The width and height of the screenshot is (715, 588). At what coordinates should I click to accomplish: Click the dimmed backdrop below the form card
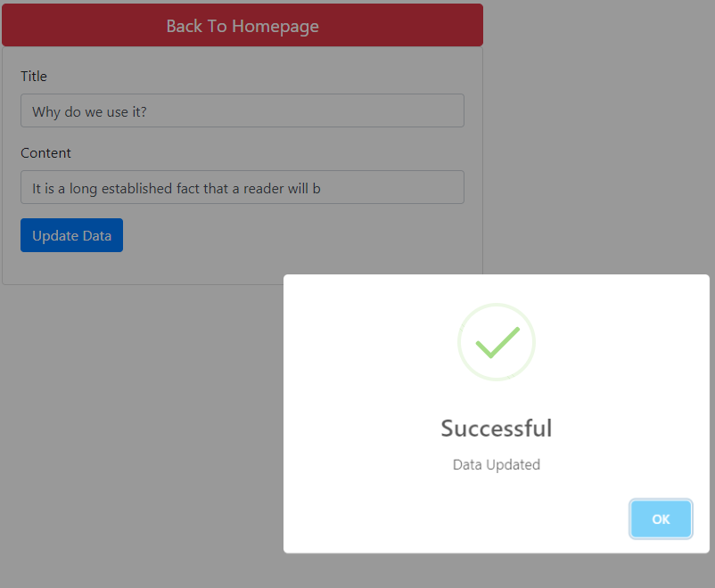(x=136, y=433)
